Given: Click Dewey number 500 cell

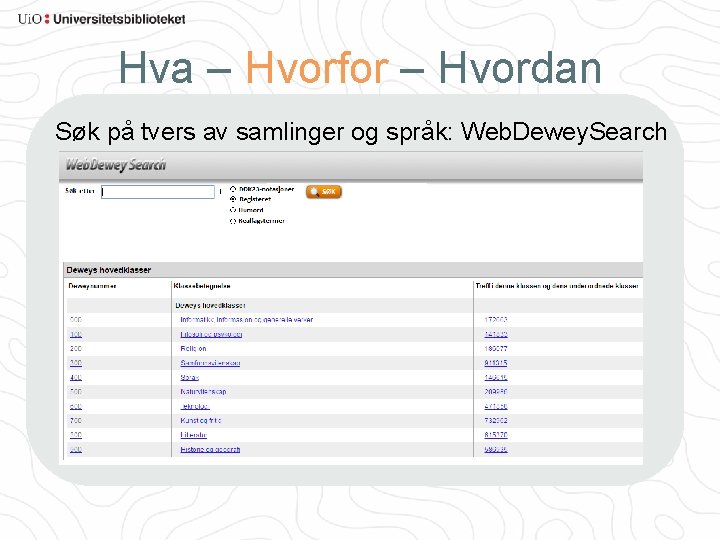Looking at the screenshot, I should (x=76, y=392).
